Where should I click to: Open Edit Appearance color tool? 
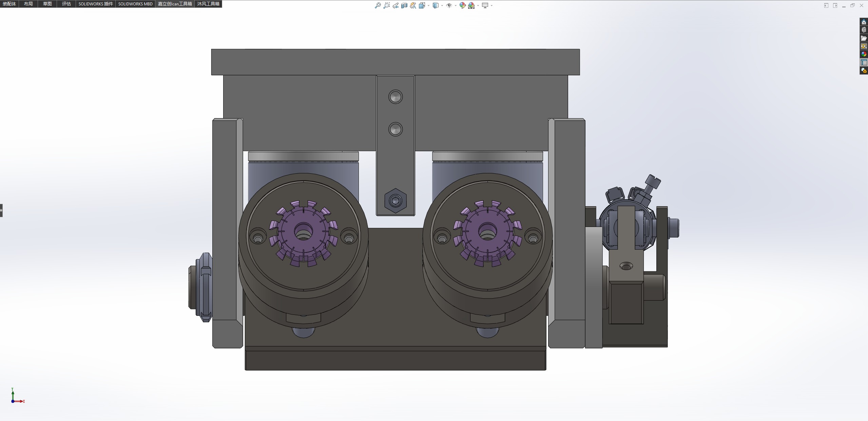(462, 5)
